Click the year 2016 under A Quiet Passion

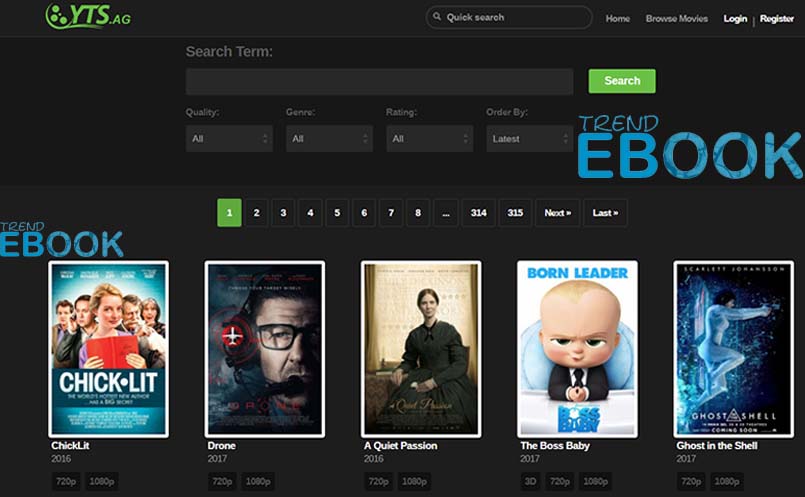click(374, 458)
